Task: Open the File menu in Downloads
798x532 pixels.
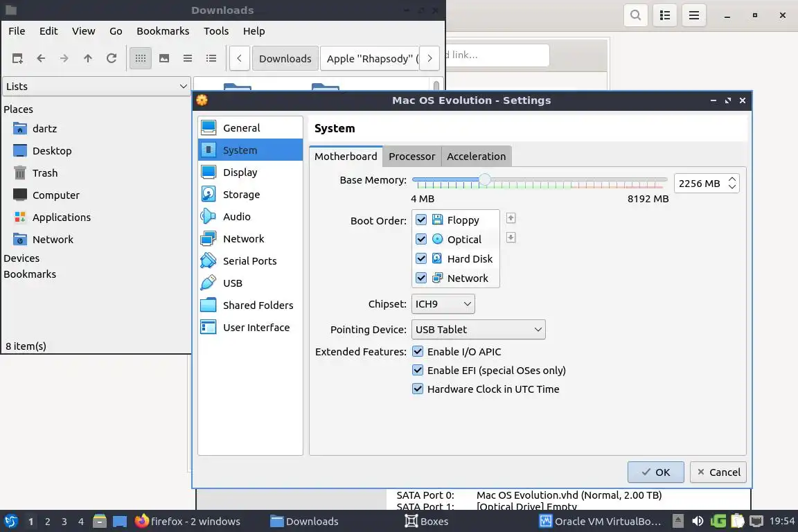Action: 17,31
